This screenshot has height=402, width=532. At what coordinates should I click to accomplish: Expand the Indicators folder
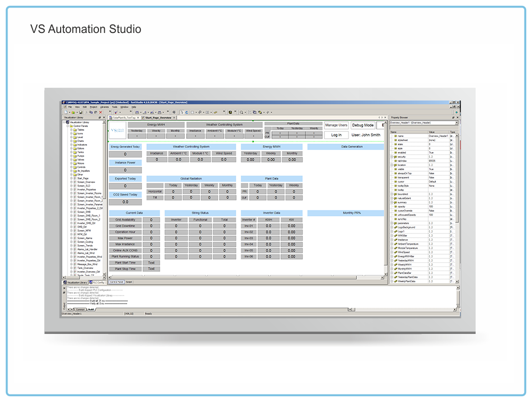pos(72,145)
